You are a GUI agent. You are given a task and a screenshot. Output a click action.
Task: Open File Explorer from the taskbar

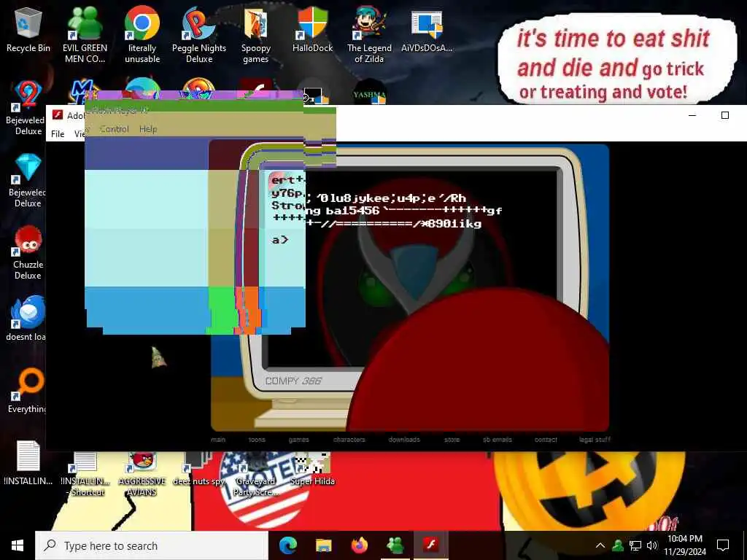[323, 545]
